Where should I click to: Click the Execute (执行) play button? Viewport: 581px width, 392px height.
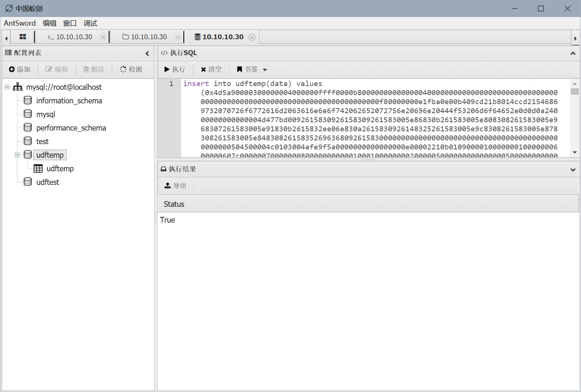[x=175, y=69]
